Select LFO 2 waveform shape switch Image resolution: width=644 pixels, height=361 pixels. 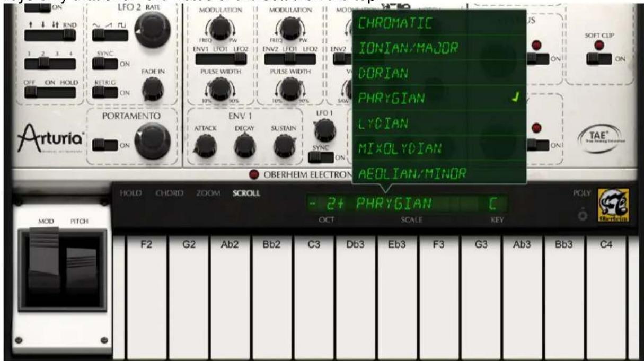coord(110,34)
